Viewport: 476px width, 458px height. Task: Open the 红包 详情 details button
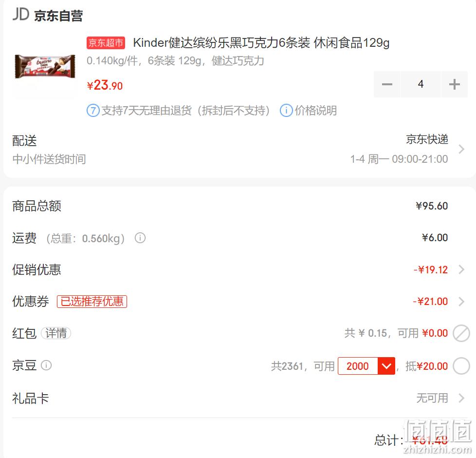pyautogui.click(x=56, y=333)
